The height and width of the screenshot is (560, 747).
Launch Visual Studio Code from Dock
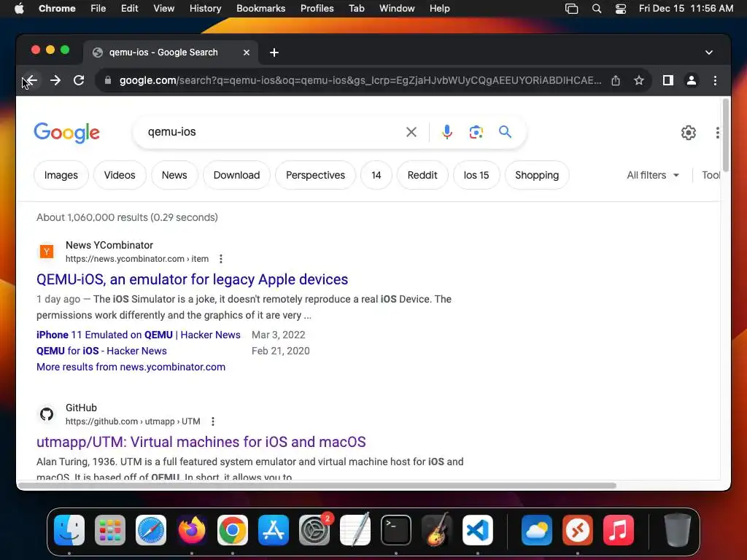[477, 530]
